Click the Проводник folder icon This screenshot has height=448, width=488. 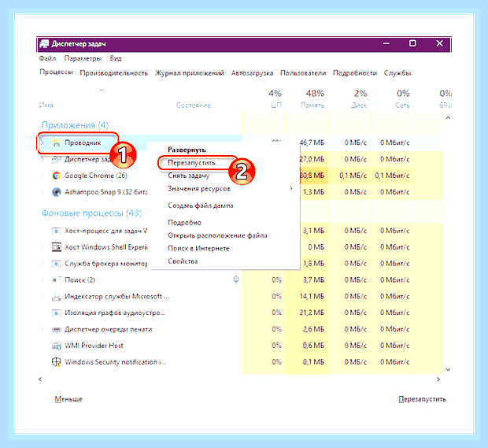[x=57, y=143]
